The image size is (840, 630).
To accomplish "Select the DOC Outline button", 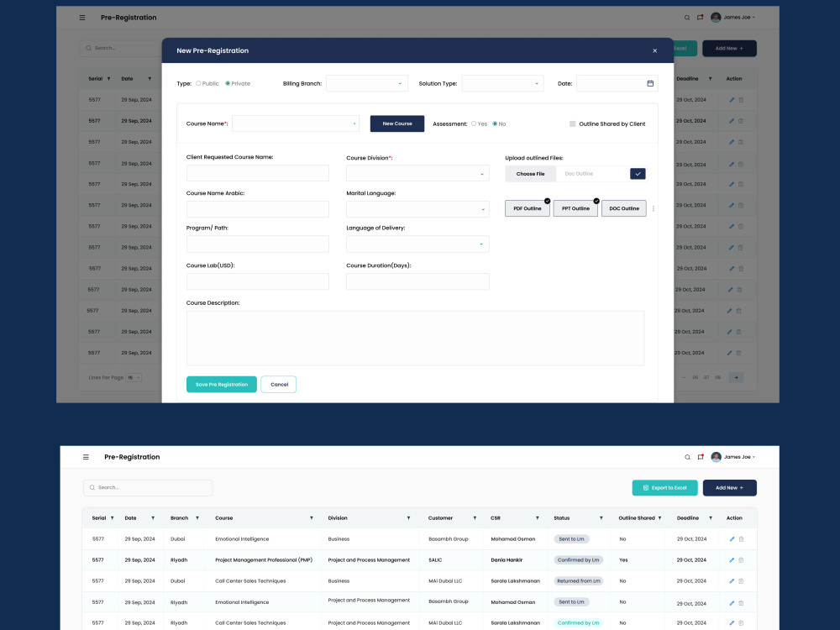I will pyautogui.click(x=624, y=208).
